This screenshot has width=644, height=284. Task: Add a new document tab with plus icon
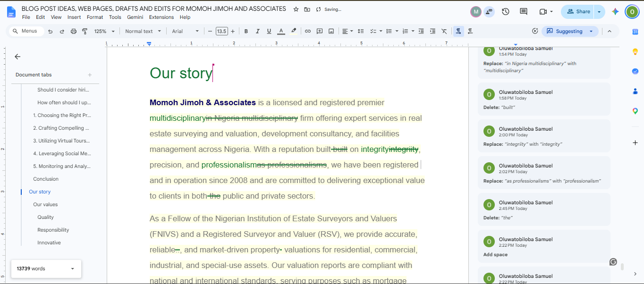tap(90, 75)
